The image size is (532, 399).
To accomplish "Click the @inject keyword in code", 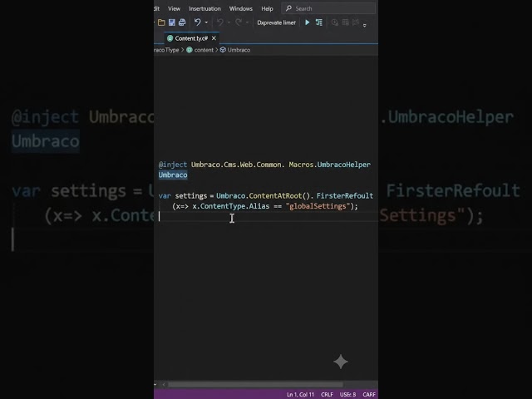I will click(x=173, y=165).
